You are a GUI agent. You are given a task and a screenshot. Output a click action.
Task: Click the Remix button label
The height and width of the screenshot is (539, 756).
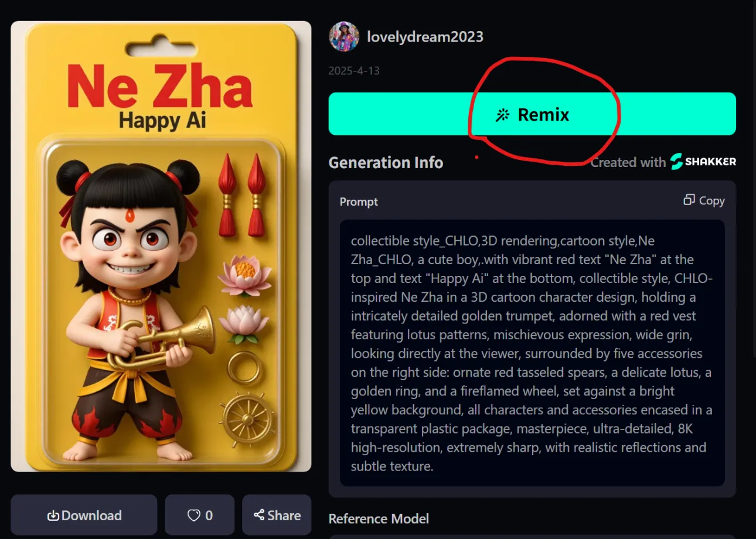(543, 114)
